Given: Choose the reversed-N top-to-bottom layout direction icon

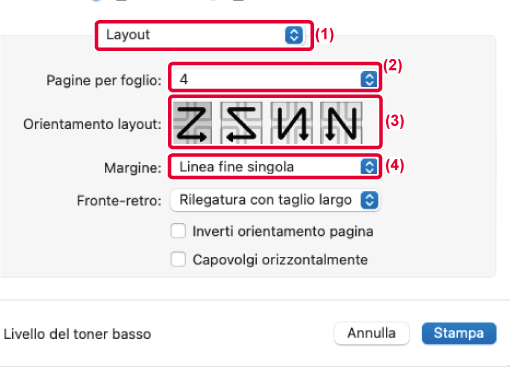Looking at the screenshot, I should pos(291,123).
